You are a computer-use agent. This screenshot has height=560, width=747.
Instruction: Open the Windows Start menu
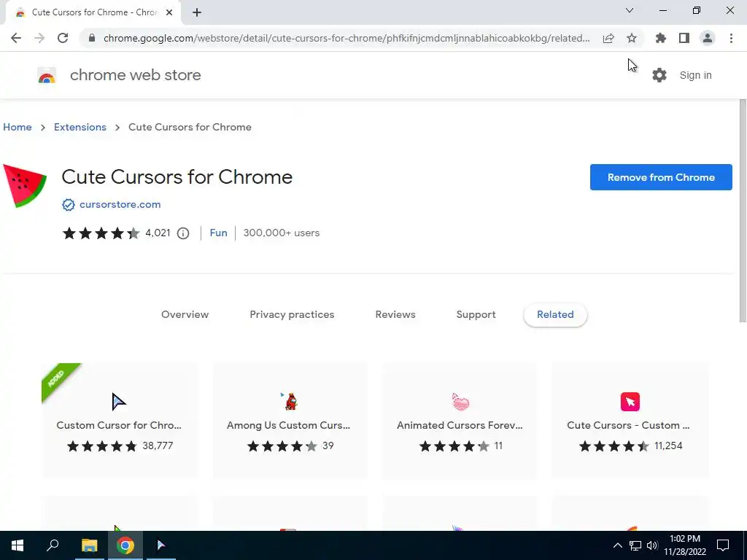coord(18,545)
